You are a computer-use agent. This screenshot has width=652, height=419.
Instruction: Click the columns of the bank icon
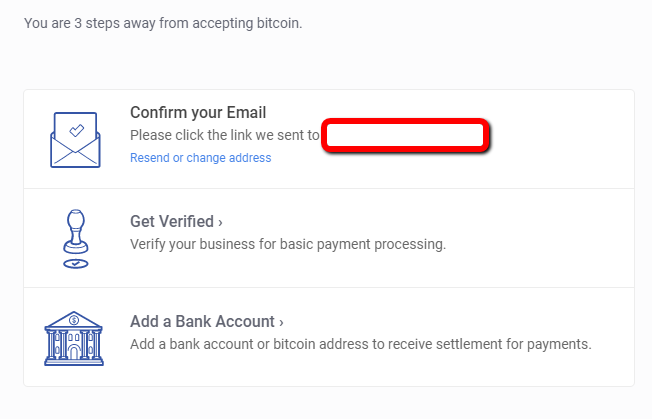tap(74, 345)
